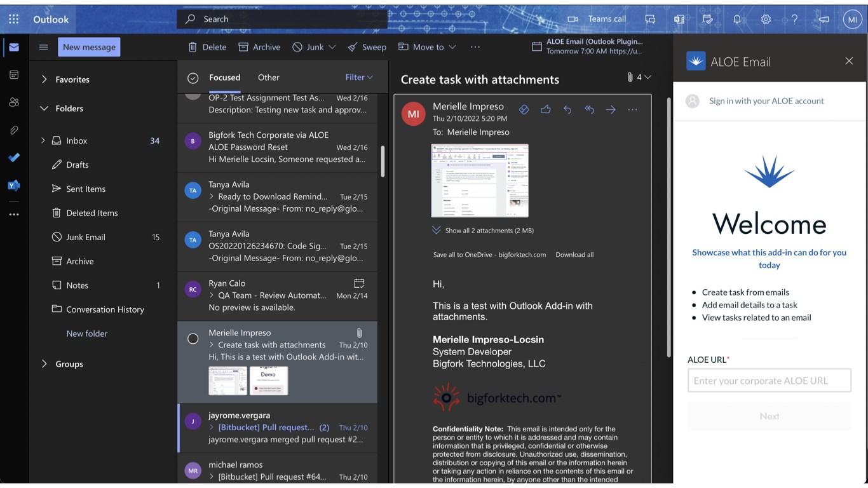Click the Next button in ALOE pane
Viewport: 868px width, 488px height.
(770, 416)
